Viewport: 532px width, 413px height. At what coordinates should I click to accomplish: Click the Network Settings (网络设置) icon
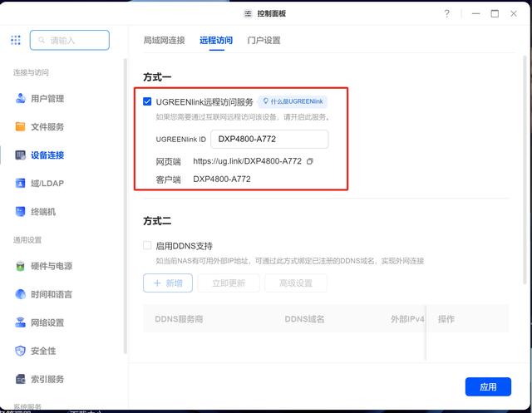(x=20, y=322)
